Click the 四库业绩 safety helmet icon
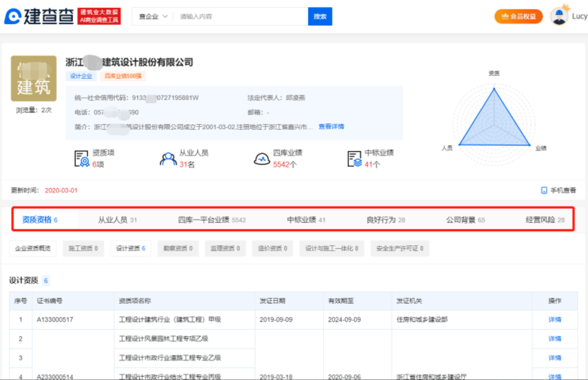 (261, 158)
